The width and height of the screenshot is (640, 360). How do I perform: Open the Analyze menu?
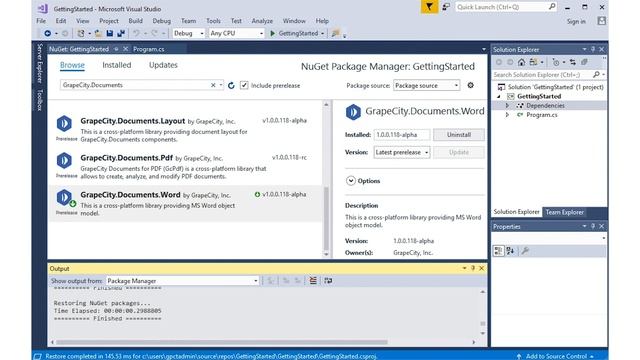[x=262, y=21]
